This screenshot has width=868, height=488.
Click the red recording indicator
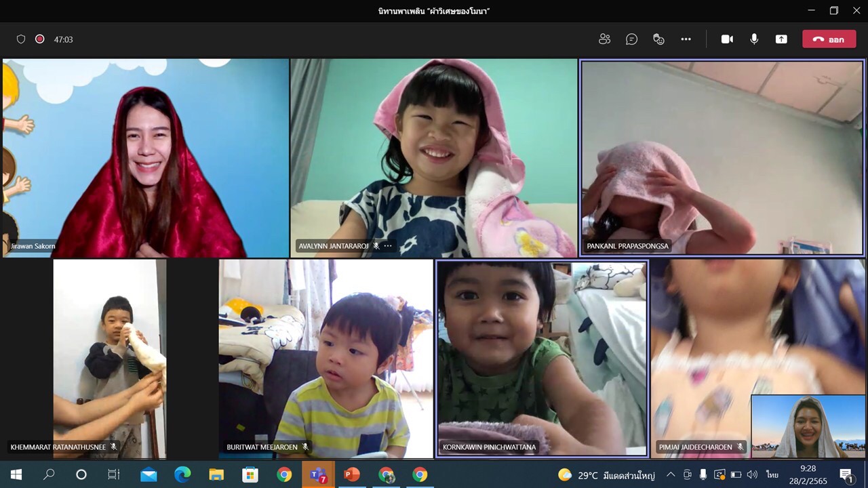(x=39, y=39)
